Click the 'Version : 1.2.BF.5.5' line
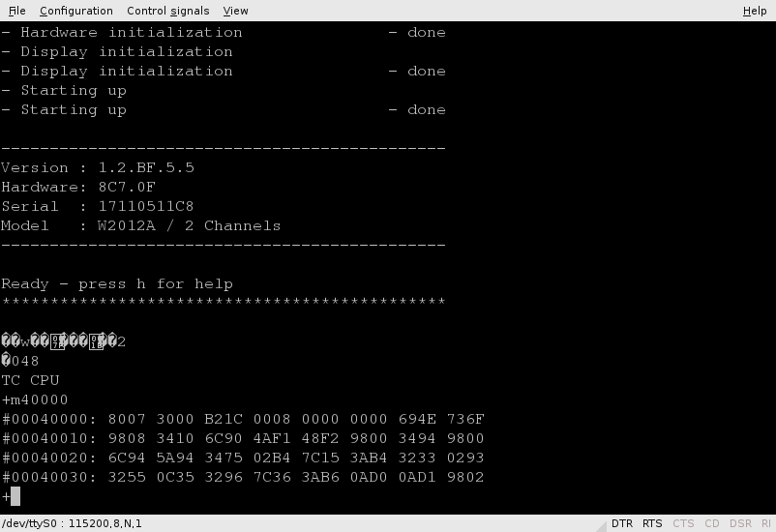The height and width of the screenshot is (532, 776). [98, 167]
